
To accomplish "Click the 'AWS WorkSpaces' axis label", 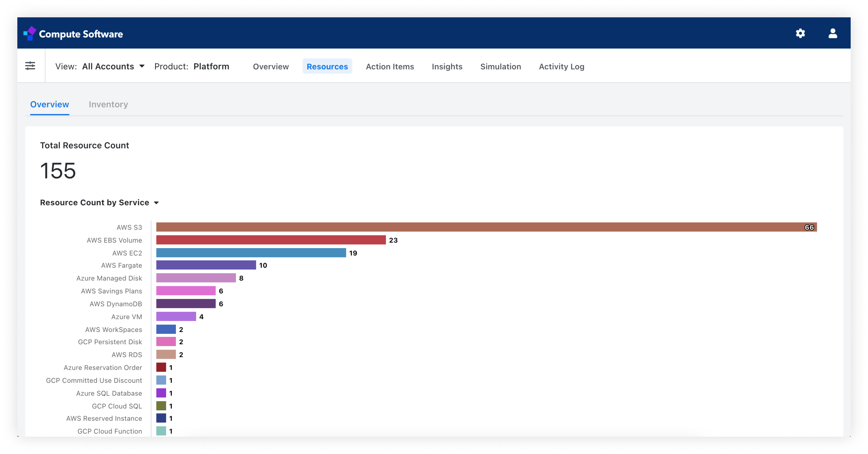I will click(113, 329).
